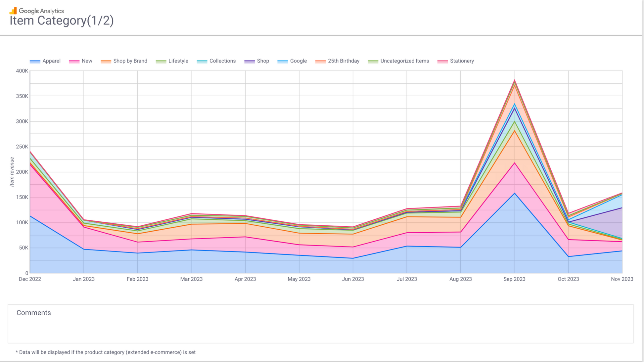Image resolution: width=644 pixels, height=362 pixels.
Task: Click the Google Analytics logo icon
Action: [x=13, y=11]
